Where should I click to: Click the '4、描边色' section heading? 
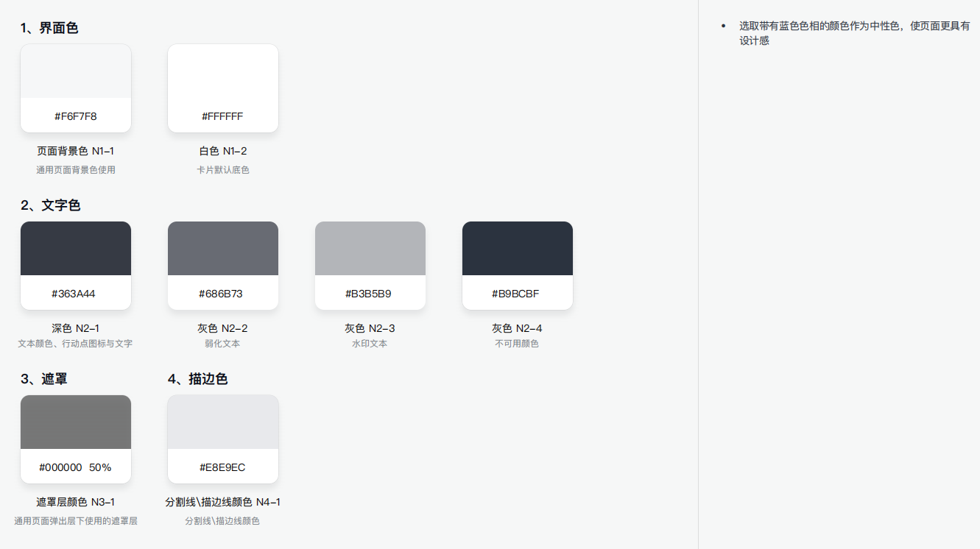(x=198, y=379)
